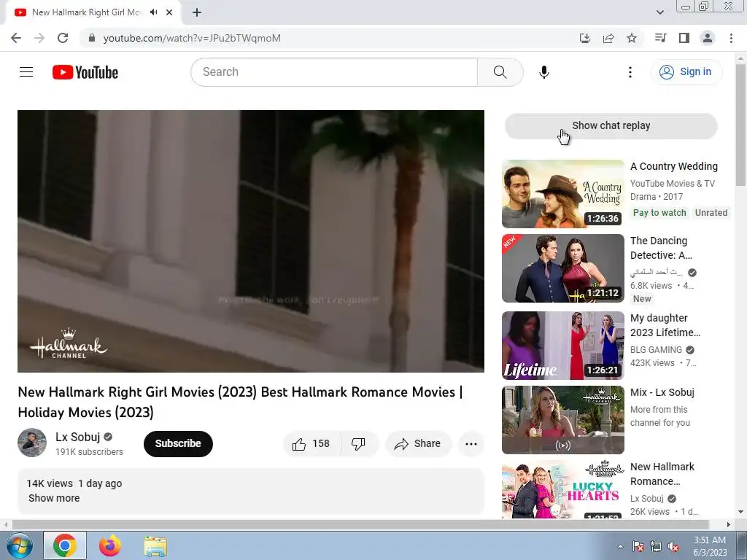Open The Dancing Detective video thumbnail
Image resolution: width=747 pixels, height=560 pixels.
pos(562,268)
